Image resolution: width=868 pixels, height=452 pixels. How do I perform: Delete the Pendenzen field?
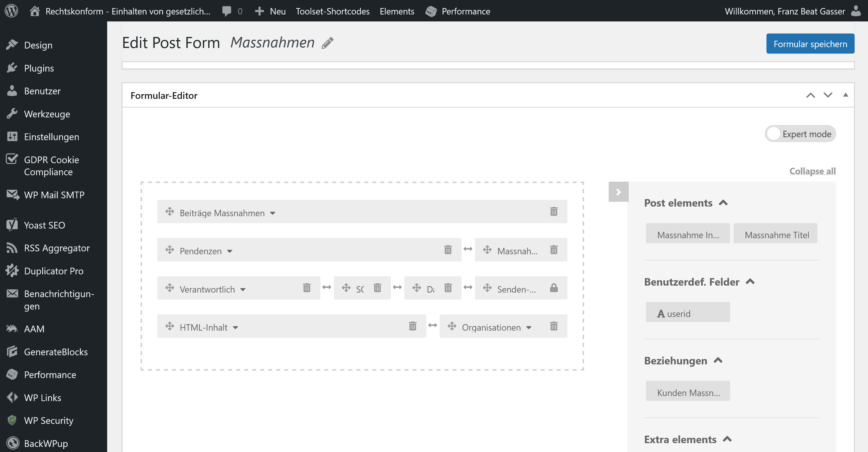click(x=448, y=249)
